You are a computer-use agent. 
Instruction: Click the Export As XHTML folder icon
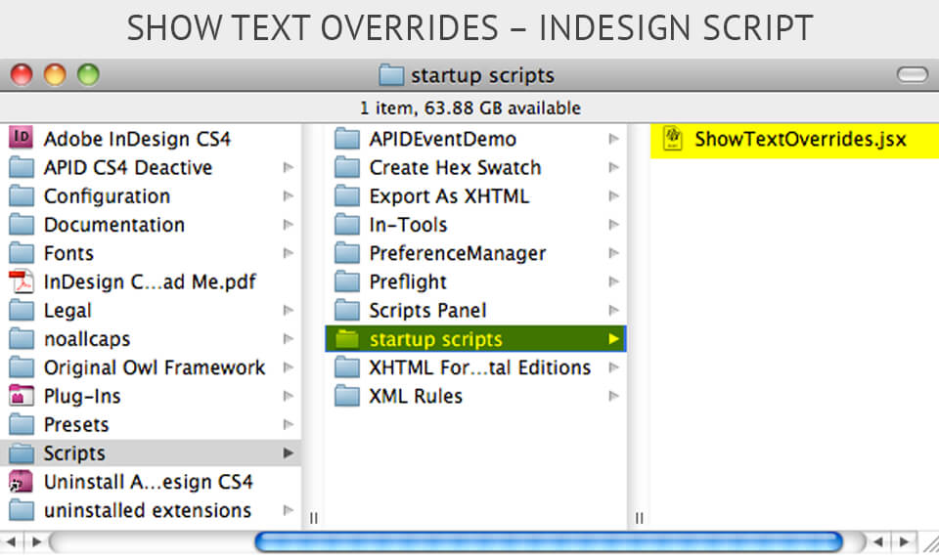[x=346, y=195]
